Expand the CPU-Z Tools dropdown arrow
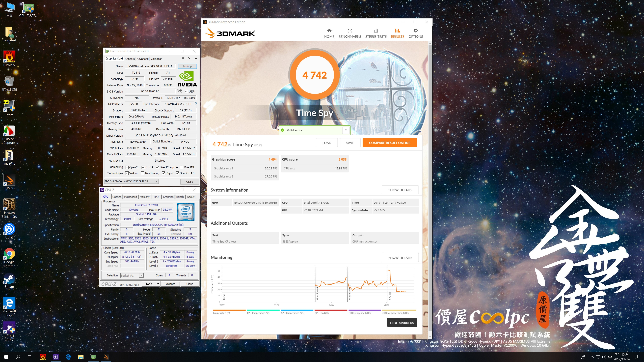644x362 pixels. tap(158, 284)
